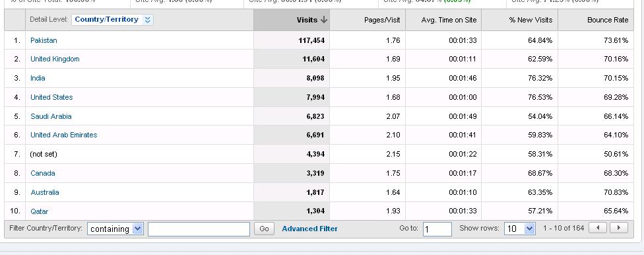Sort by the % New Visits column
The image size is (644, 255).
point(531,20)
